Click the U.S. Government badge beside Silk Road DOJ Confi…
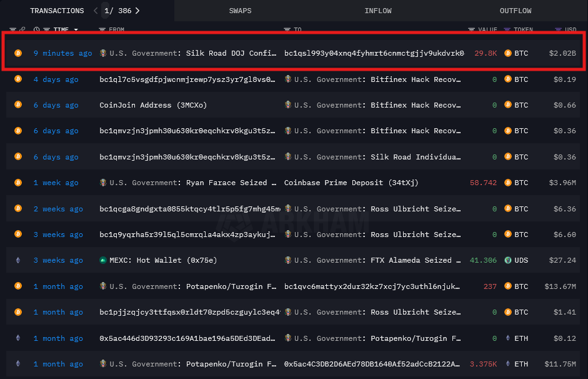 coord(103,53)
